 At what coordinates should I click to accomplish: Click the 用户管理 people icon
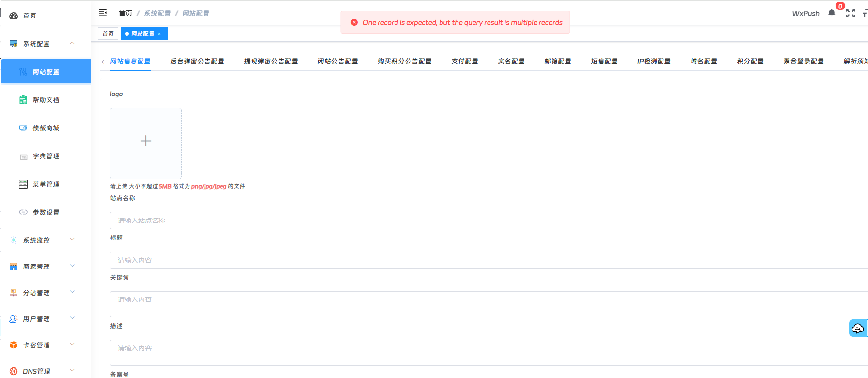click(x=14, y=319)
